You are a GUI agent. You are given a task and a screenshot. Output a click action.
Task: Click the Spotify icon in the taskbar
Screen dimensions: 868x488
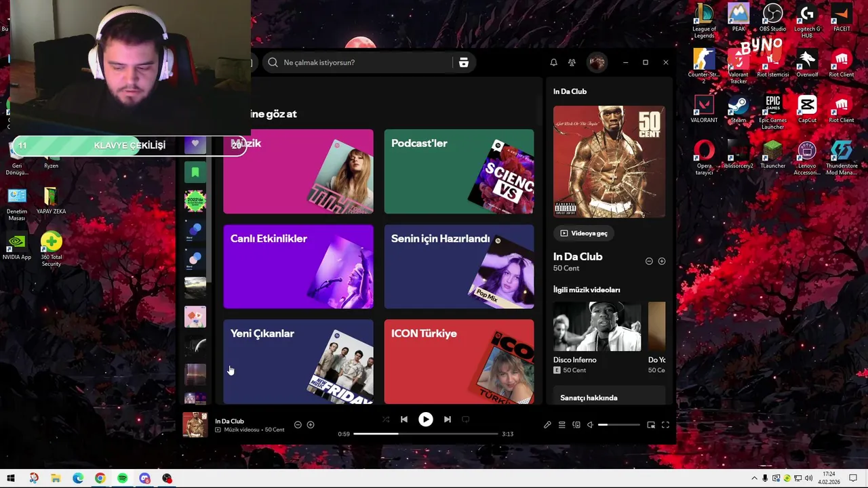pos(122,479)
